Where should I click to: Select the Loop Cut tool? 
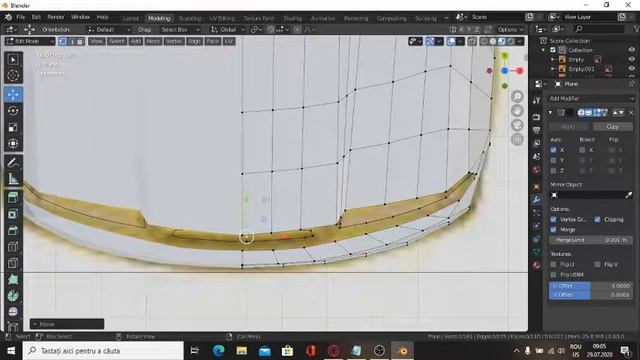13,247
